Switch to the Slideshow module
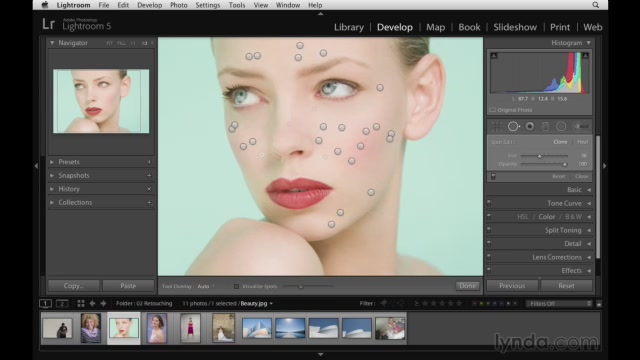The image size is (640, 360). (515, 27)
